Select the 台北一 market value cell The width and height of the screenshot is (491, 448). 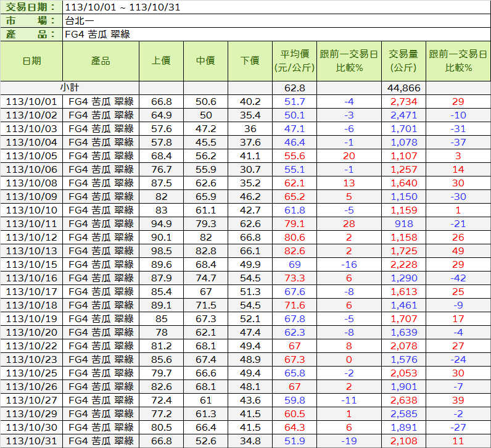[79, 21]
